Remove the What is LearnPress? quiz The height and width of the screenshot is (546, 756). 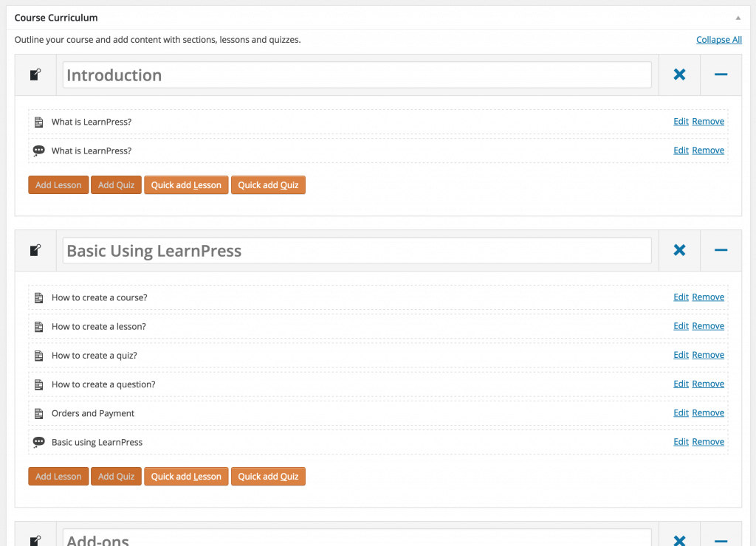708,151
